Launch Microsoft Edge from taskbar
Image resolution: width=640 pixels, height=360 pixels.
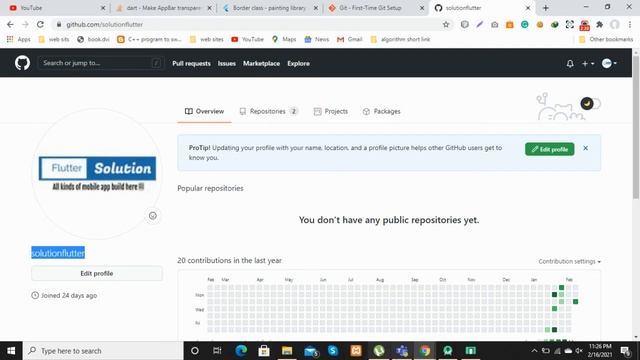pyautogui.click(x=241, y=351)
